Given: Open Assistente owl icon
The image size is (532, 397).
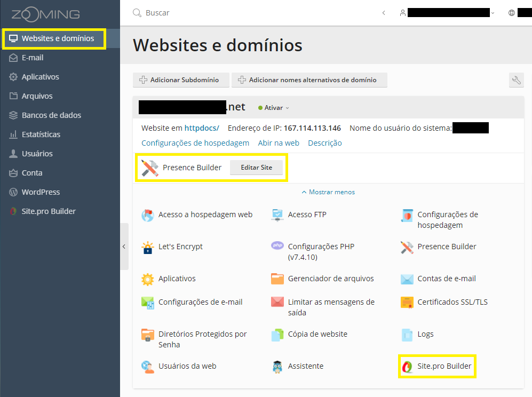Looking at the screenshot, I should coord(277,367).
